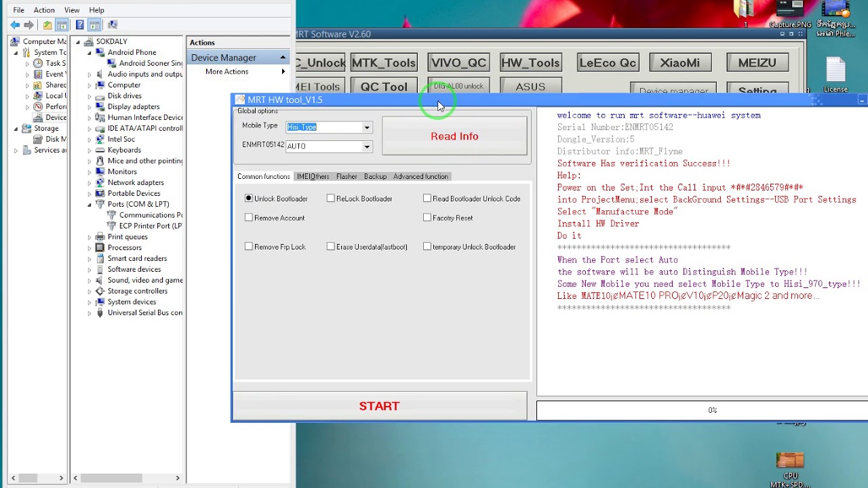
Task: Open the Mobile Type dropdown
Action: click(367, 127)
